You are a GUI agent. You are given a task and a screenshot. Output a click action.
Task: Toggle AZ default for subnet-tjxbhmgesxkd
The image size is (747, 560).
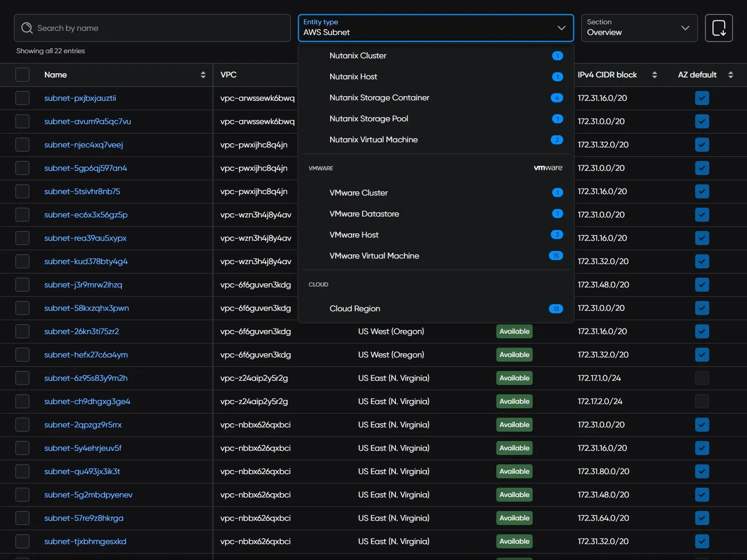(x=702, y=541)
